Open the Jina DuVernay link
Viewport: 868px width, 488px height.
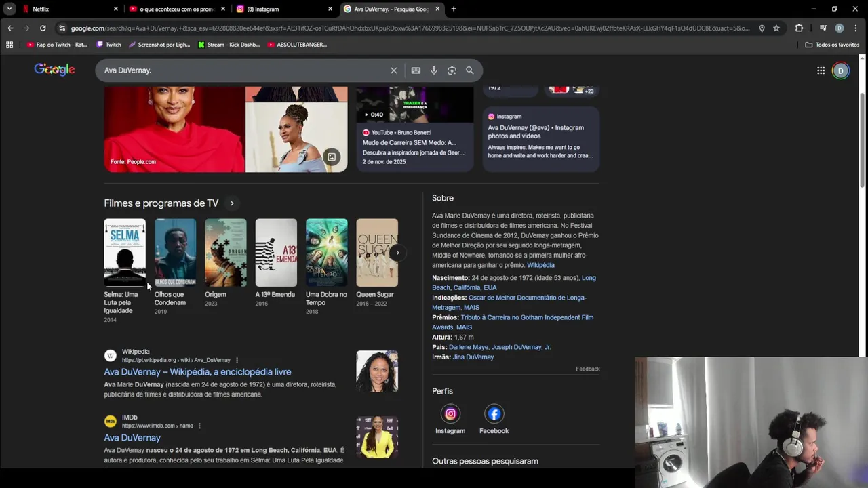(473, 357)
